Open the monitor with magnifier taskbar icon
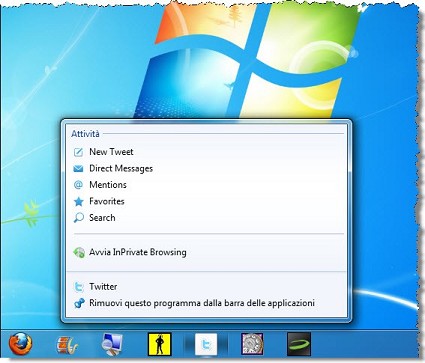425x363 pixels. coord(112,344)
